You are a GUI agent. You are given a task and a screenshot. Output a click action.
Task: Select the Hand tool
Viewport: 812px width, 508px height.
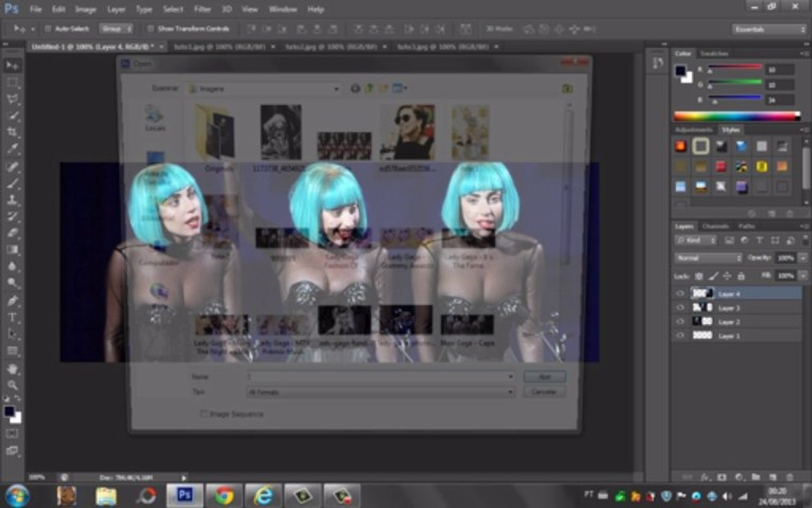point(13,368)
